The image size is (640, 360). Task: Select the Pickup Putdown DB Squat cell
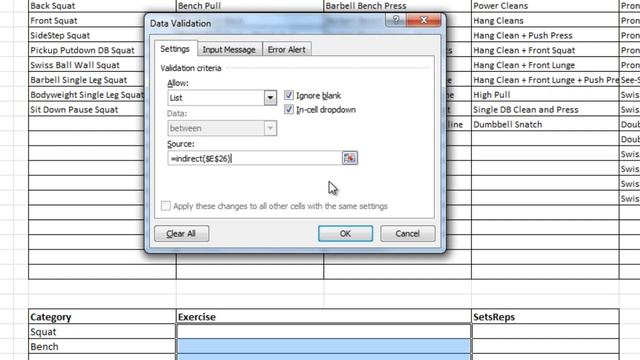[x=87, y=50]
